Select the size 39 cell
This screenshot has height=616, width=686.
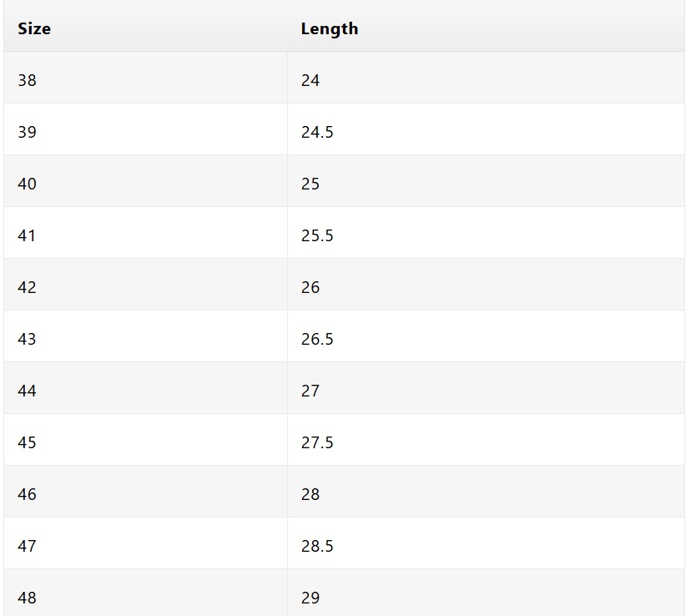(28, 132)
